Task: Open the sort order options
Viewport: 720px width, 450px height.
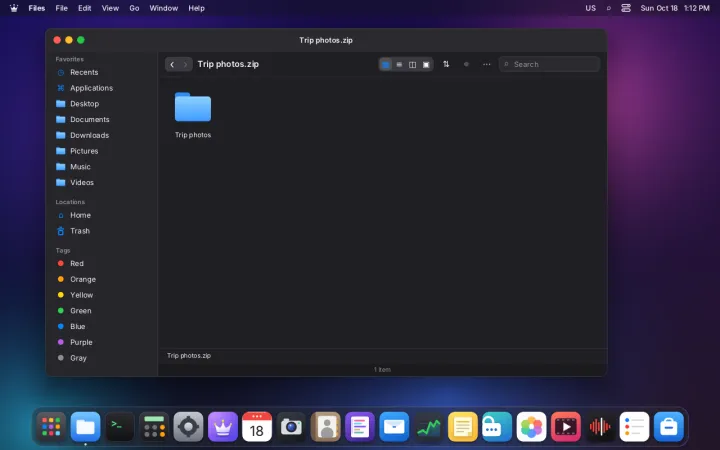Action: pos(446,64)
